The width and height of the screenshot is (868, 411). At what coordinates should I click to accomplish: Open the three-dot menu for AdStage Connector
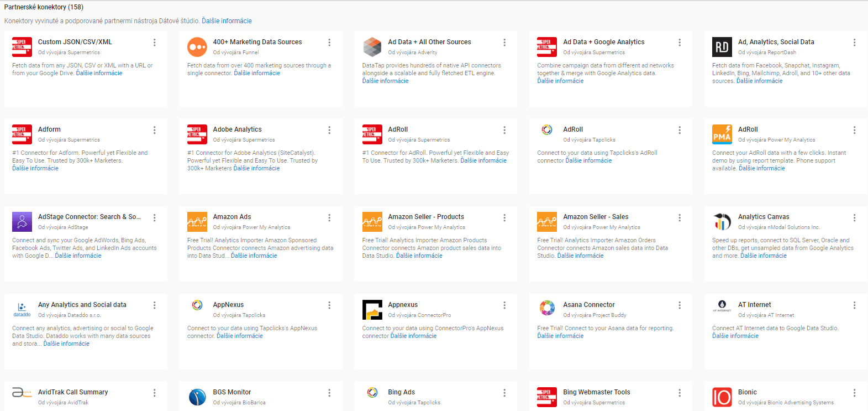[154, 218]
